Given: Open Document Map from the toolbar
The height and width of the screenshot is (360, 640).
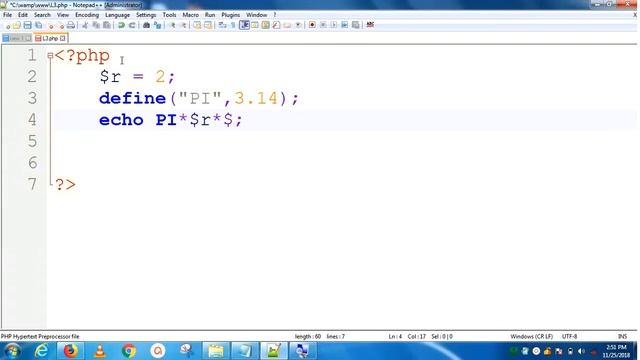Looking at the screenshot, I should click(265, 25).
